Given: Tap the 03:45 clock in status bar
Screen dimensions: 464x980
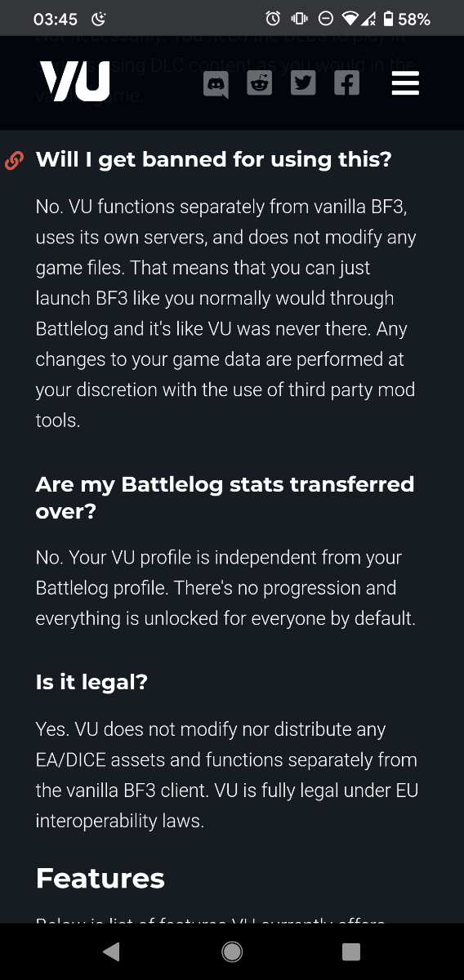Looking at the screenshot, I should point(56,18).
